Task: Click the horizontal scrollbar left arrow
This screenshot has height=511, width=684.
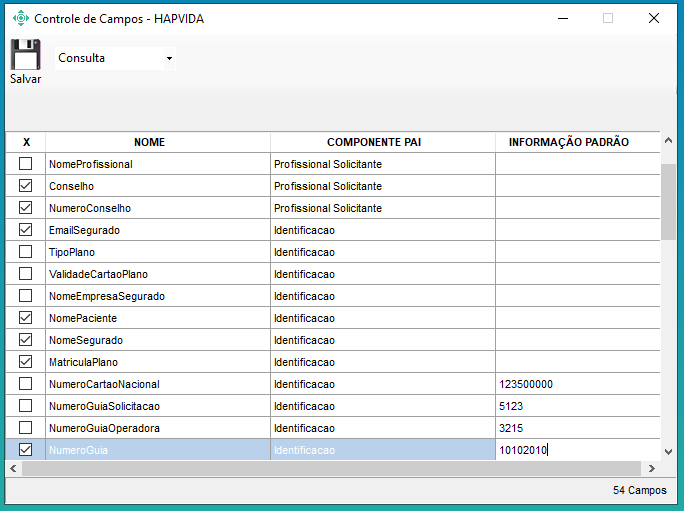Action: pyautogui.click(x=13, y=468)
